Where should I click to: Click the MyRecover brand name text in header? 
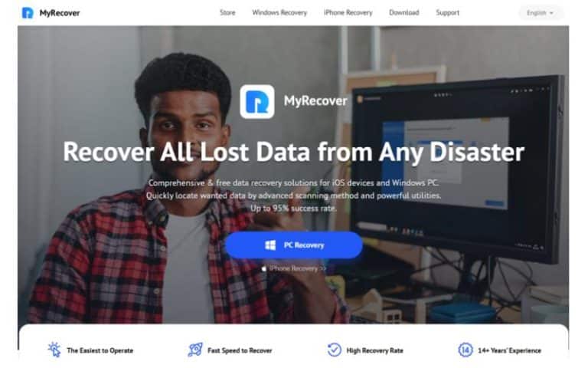[x=59, y=13]
